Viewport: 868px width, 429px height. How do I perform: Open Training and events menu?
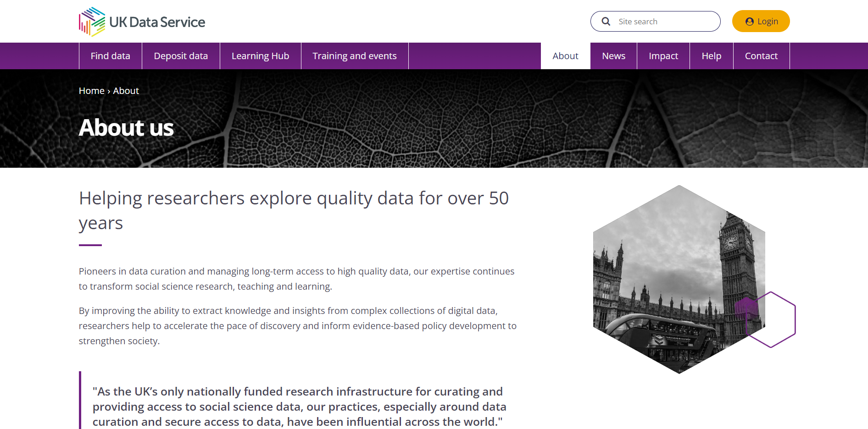[x=354, y=56]
